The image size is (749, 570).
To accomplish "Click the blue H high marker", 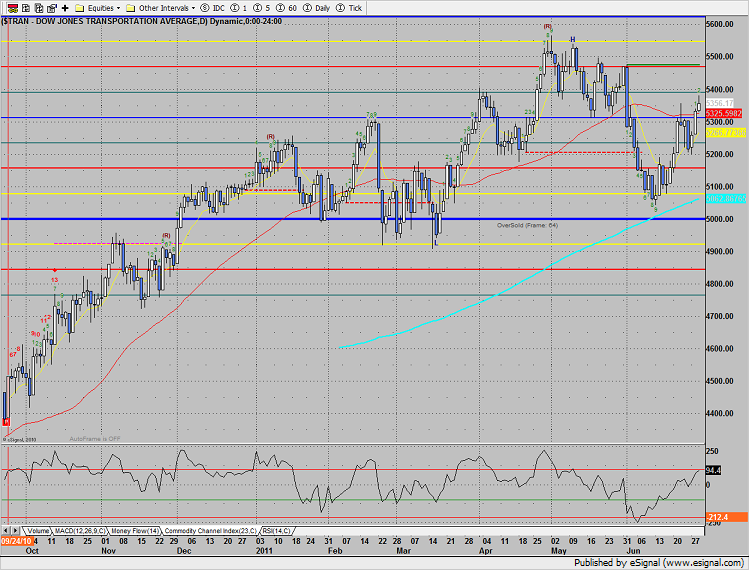I will (572, 40).
